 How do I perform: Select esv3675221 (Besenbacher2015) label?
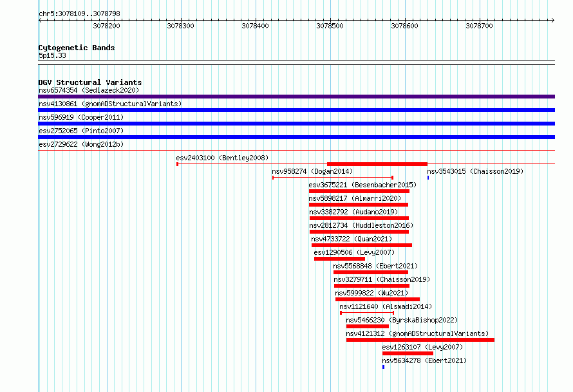(x=362, y=185)
